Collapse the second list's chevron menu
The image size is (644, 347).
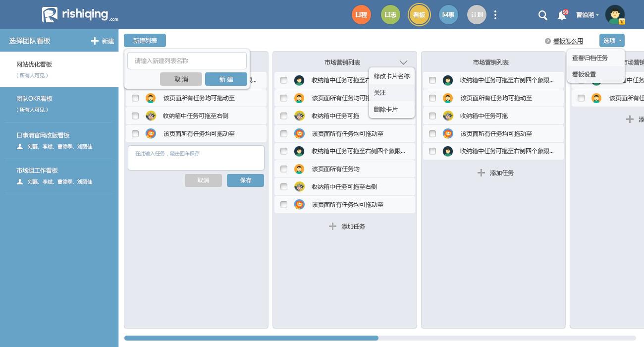click(403, 62)
